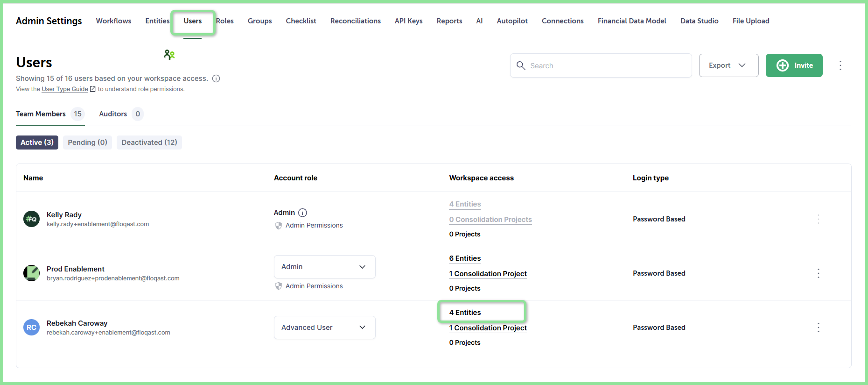Image resolution: width=868 pixels, height=385 pixels.
Task: Open the three-dot menu for Kelly Rady
Action: (x=819, y=219)
